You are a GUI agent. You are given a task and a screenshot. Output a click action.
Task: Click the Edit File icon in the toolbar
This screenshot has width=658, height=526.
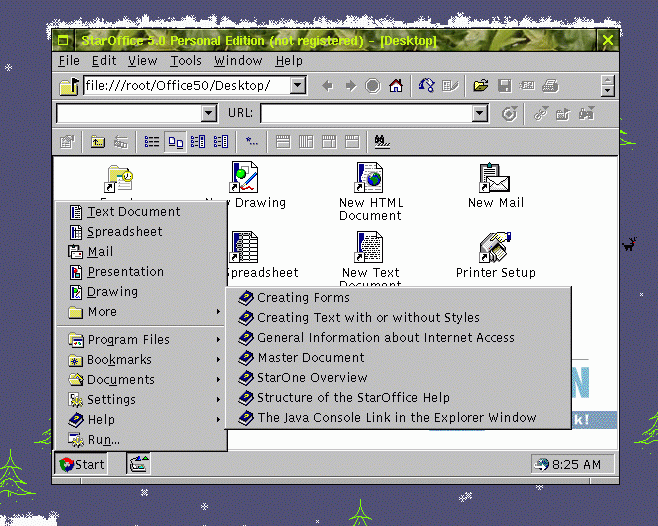point(450,86)
